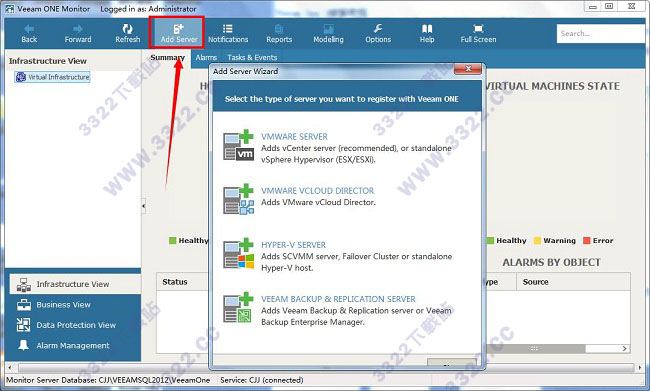The width and height of the screenshot is (650, 391).
Task: Choose the VMWARE SERVER link
Action: pos(294,136)
